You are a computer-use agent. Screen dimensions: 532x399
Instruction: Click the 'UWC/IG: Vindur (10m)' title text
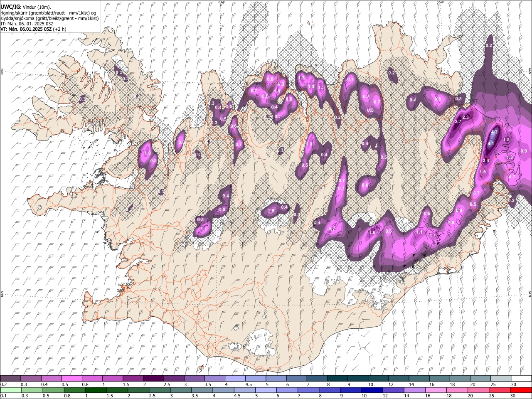pos(25,7)
